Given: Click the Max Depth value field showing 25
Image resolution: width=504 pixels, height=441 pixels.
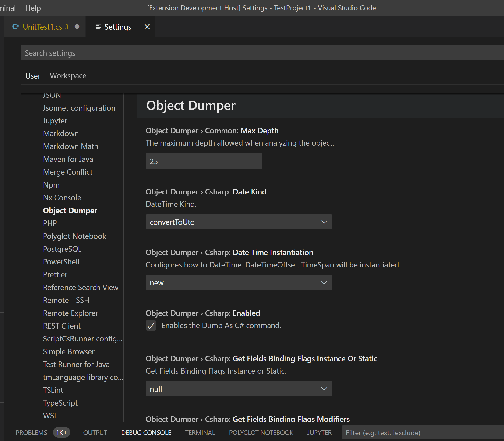Looking at the screenshot, I should [x=204, y=161].
